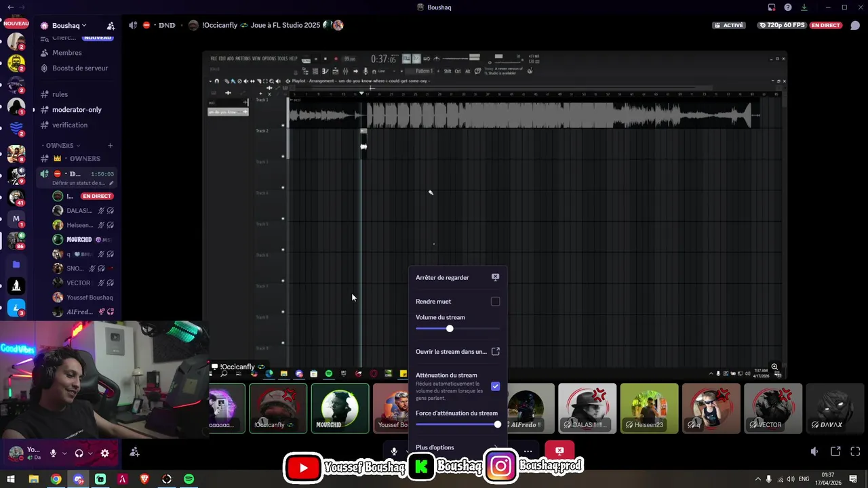Open the server folder icon
This screenshot has width=868, height=488.
pyautogui.click(x=16, y=264)
